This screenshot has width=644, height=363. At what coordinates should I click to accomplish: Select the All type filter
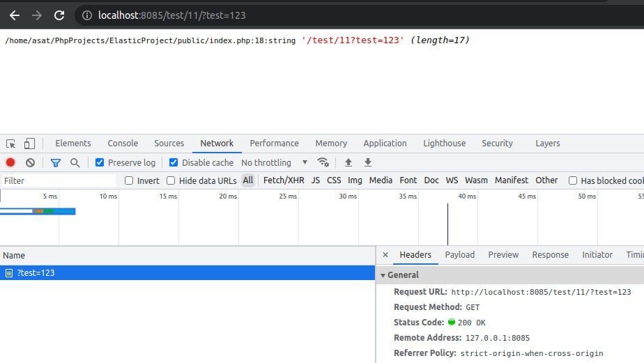click(x=248, y=180)
